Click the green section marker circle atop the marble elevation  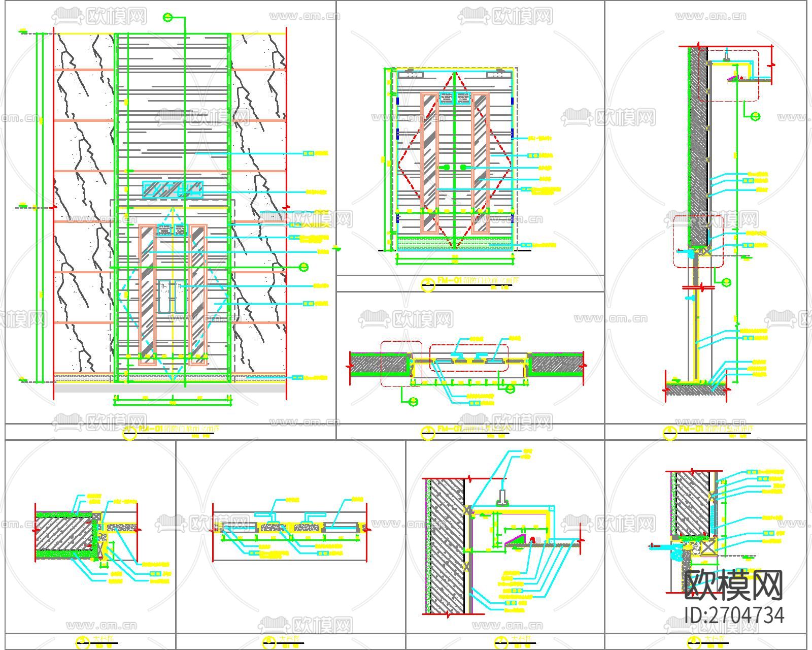point(168,18)
